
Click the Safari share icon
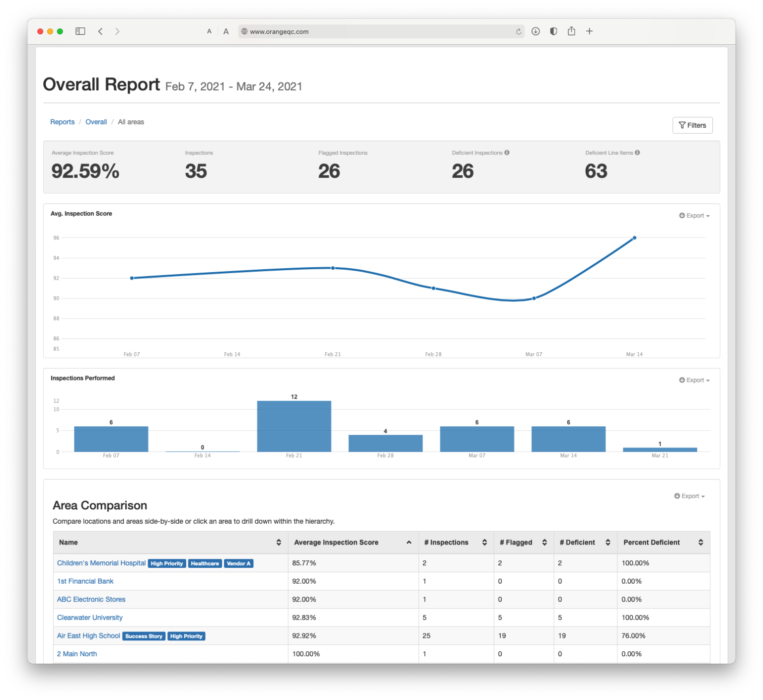click(571, 31)
